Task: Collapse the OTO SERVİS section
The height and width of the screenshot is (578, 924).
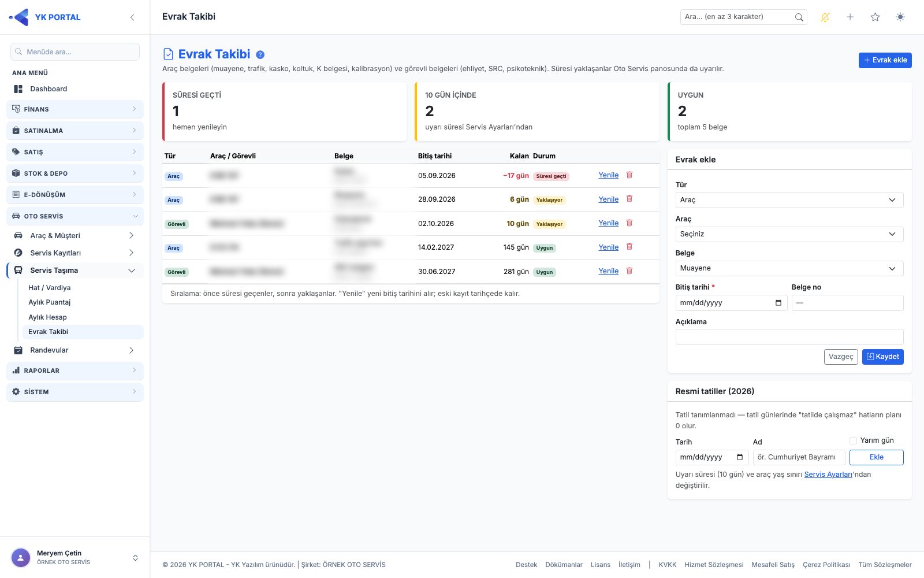Action: pyautogui.click(x=75, y=216)
